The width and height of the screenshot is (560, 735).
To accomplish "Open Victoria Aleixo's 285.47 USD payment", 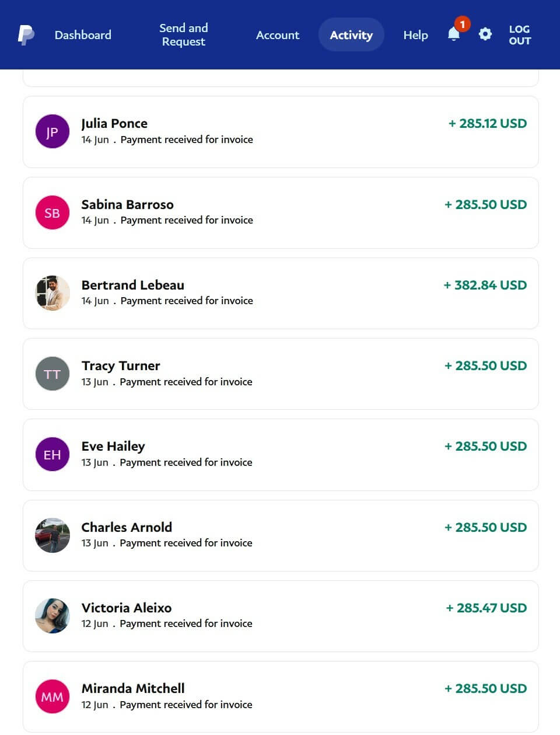I will (x=486, y=608).
